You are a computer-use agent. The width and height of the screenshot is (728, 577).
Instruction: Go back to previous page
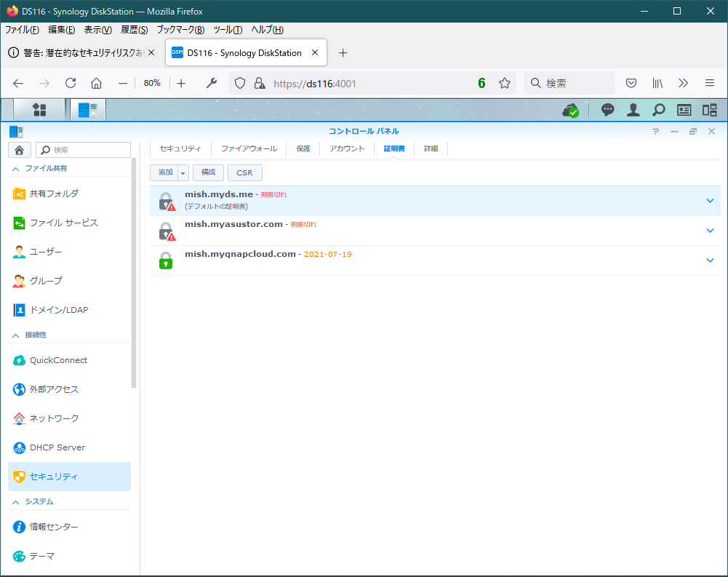point(18,83)
